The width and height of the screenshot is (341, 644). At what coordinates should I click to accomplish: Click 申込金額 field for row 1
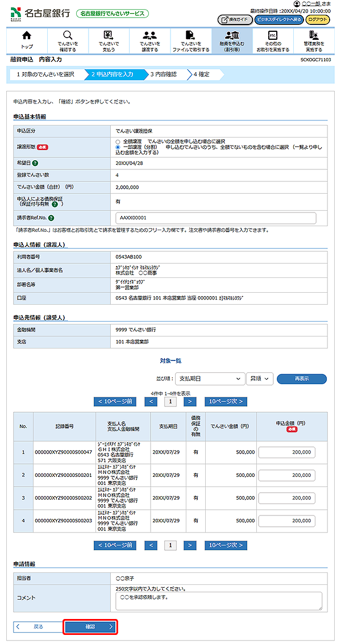point(286,452)
